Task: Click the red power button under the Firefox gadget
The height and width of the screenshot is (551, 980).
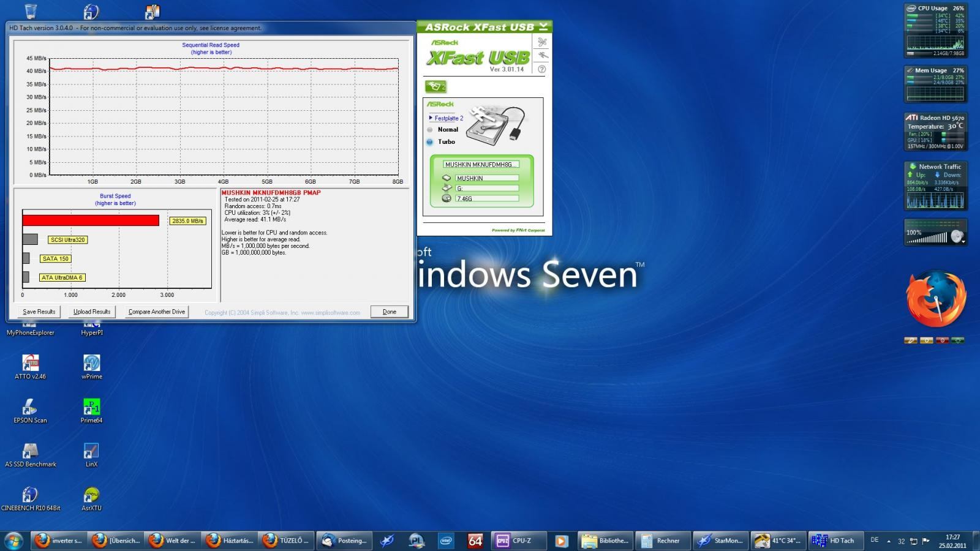Action: [943, 340]
